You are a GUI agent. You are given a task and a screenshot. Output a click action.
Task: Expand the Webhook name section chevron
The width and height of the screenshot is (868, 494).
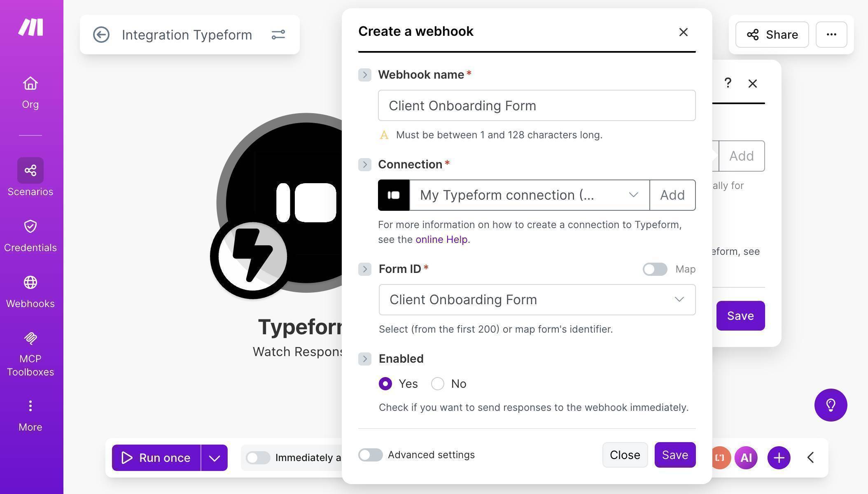click(364, 75)
